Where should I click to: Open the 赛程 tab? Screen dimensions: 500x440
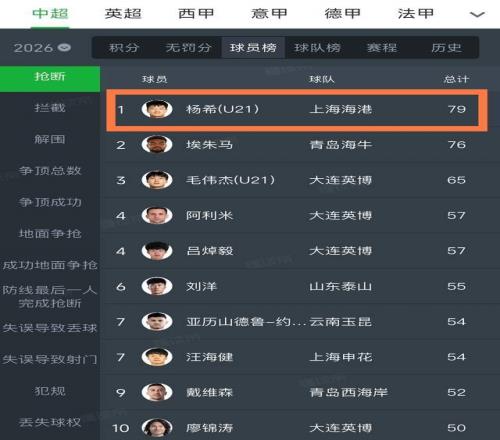pyautogui.click(x=382, y=48)
